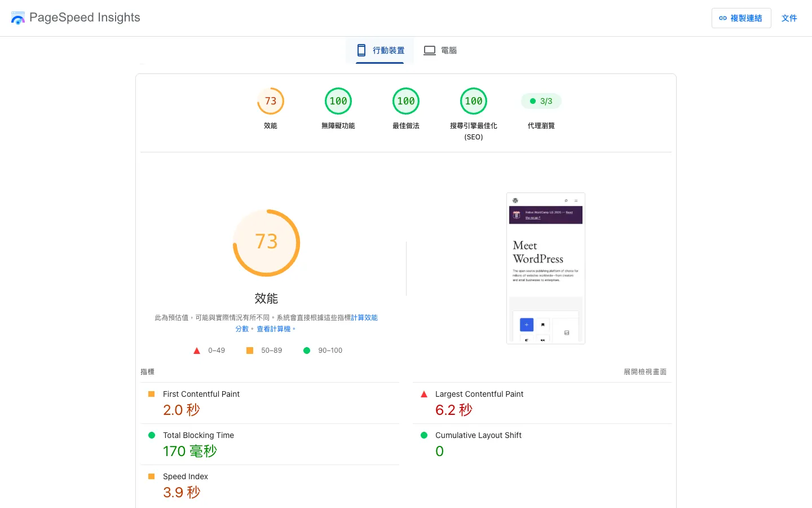Click the 3.9 秒 metric value
Viewport: 812px width, 508px height.
click(182, 492)
